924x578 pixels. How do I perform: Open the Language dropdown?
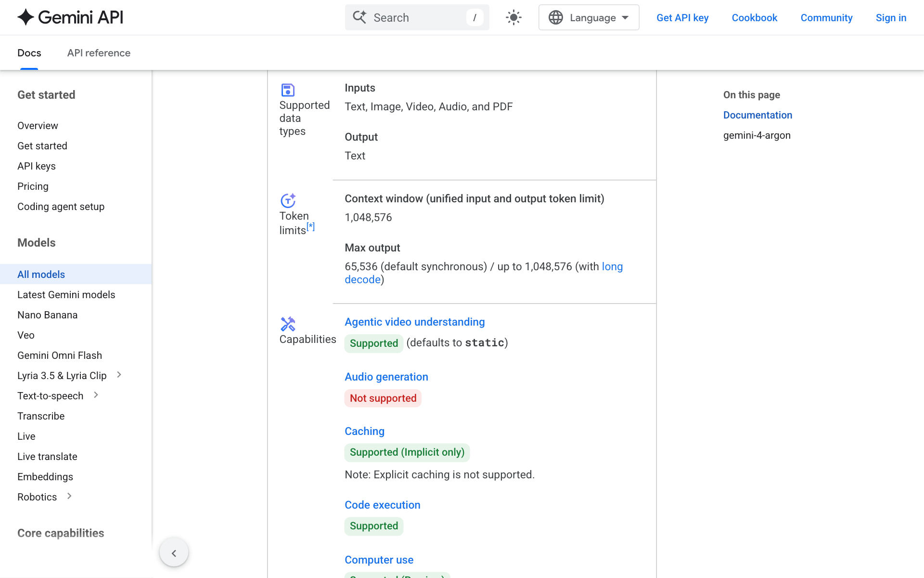(589, 17)
